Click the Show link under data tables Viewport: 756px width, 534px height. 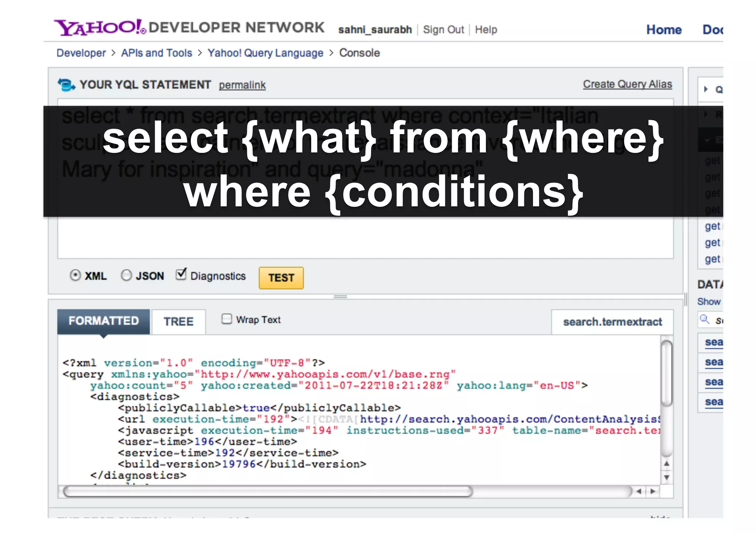point(709,302)
